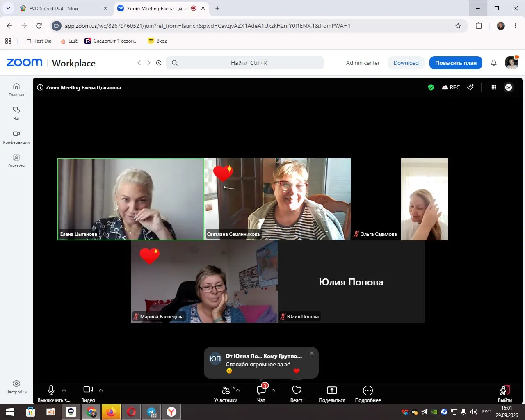The image size is (525, 420).
Task: Open the Контакты sidebar section
Action: tap(16, 161)
